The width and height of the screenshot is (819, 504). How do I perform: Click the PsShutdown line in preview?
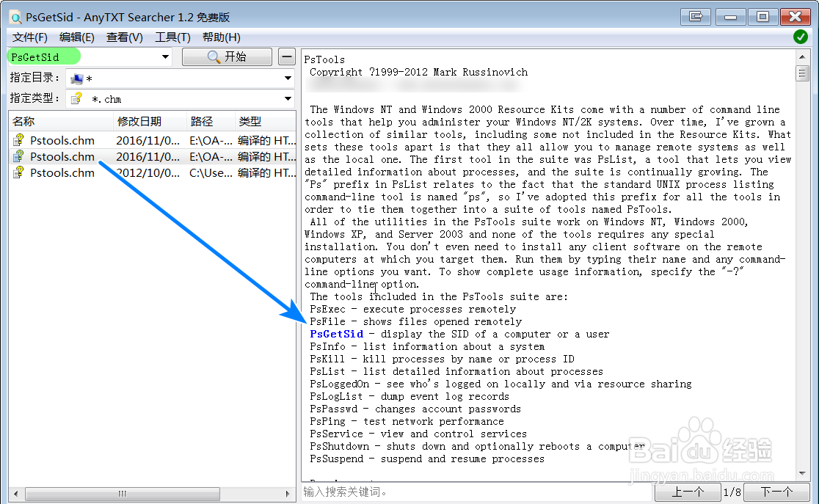click(478, 447)
